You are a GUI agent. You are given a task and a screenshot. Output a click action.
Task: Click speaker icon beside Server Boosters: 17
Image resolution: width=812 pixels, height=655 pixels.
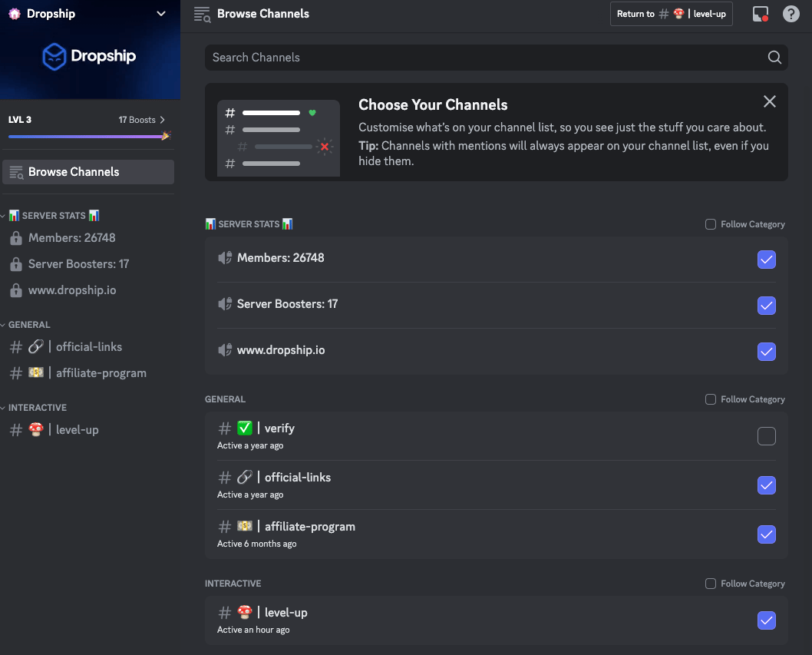pyautogui.click(x=225, y=303)
